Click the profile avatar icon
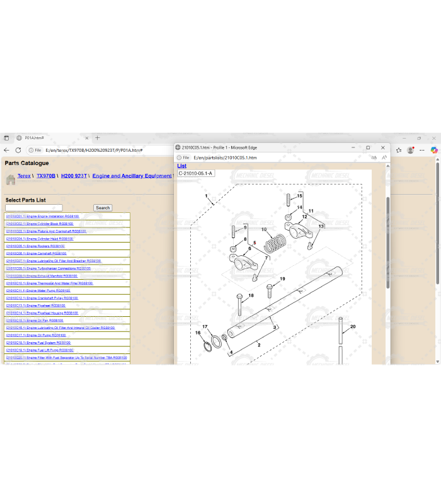Image resolution: width=441 pixels, height=504 pixels. (x=411, y=150)
